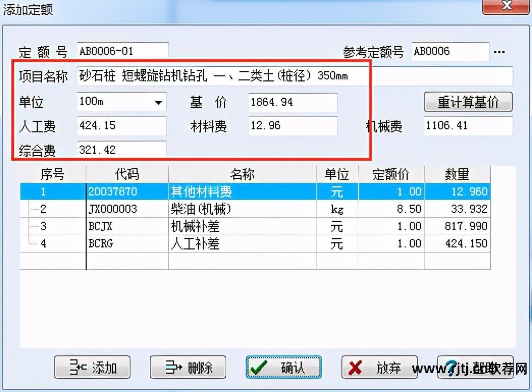Click the 材料费 field 12.96
532x392 pixels.
(x=293, y=126)
